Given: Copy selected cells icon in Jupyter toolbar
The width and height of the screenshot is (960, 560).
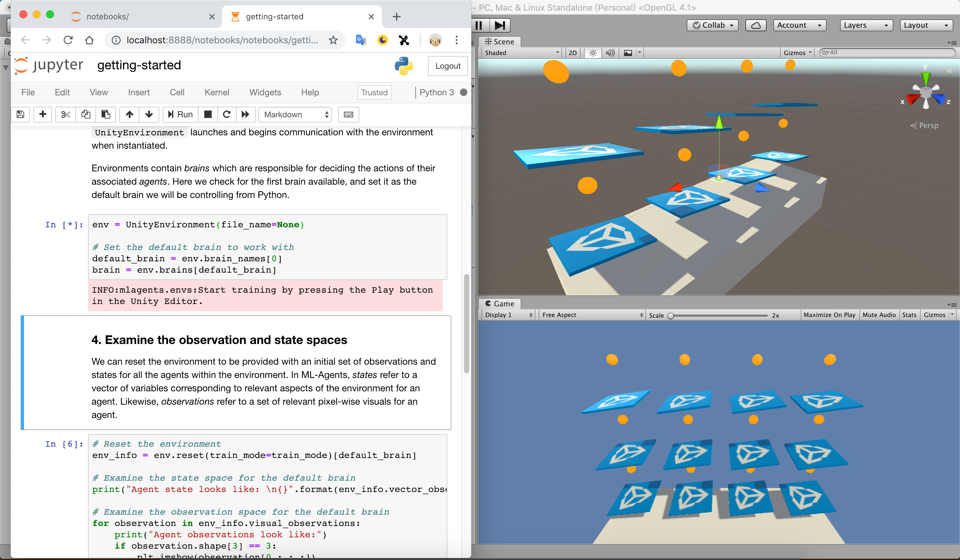Looking at the screenshot, I should click(x=86, y=114).
